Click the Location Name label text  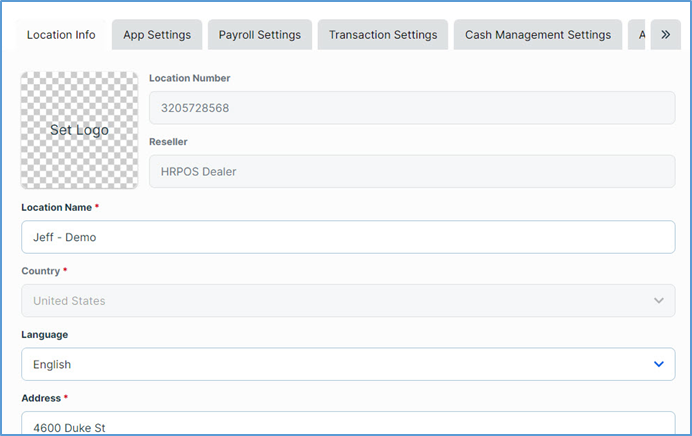click(56, 207)
